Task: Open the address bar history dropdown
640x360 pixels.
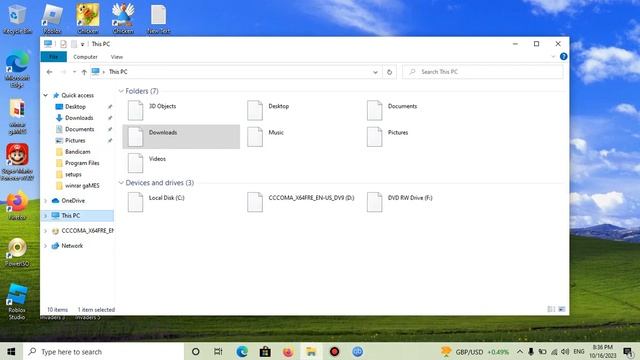Action: click(375, 72)
